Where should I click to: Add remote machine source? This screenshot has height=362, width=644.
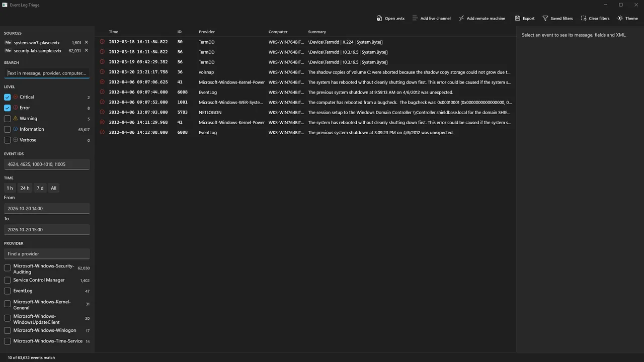pyautogui.click(x=481, y=18)
